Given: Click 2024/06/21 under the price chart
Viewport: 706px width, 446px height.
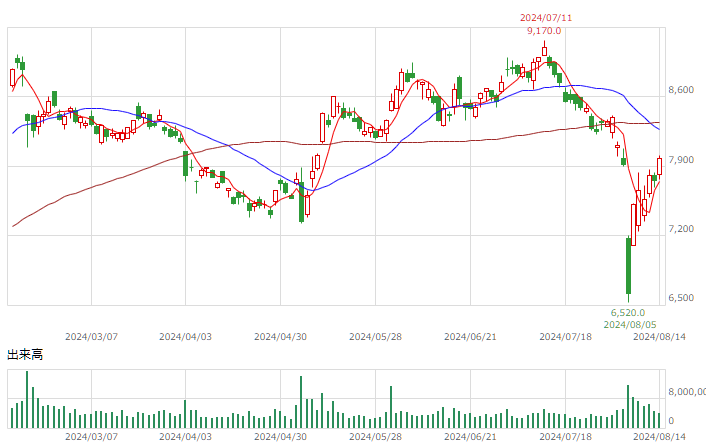Looking at the screenshot, I should pos(471,337).
